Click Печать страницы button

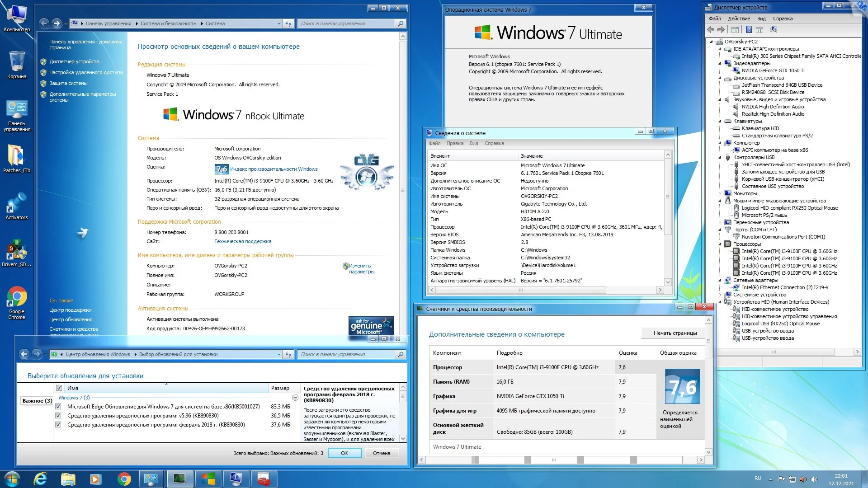(x=675, y=333)
